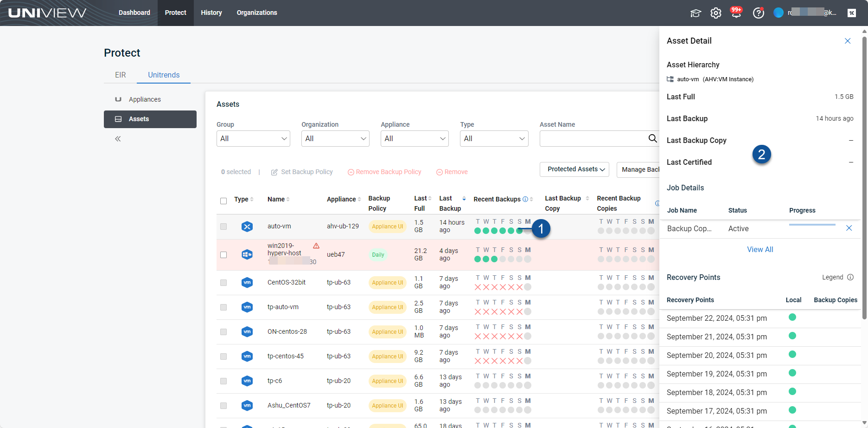
Task: Open the settings gear icon
Action: tap(716, 13)
